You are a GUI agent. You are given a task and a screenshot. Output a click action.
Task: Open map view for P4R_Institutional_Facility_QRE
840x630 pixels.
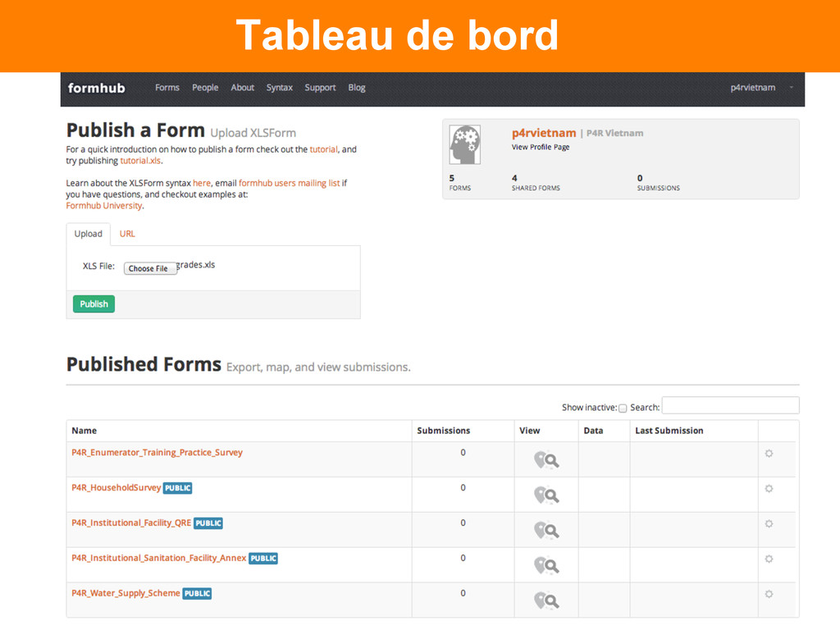pyautogui.click(x=540, y=530)
